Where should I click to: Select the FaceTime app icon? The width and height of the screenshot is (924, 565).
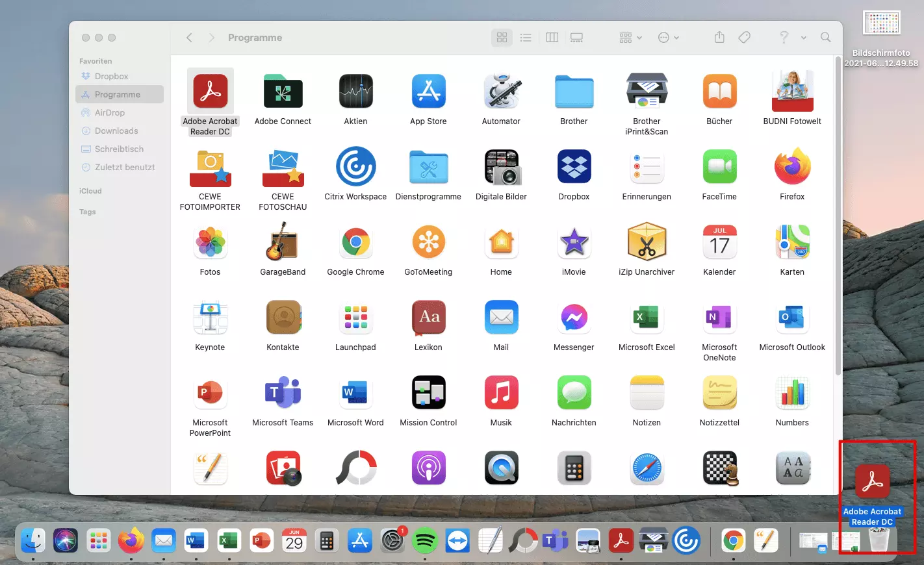point(719,167)
